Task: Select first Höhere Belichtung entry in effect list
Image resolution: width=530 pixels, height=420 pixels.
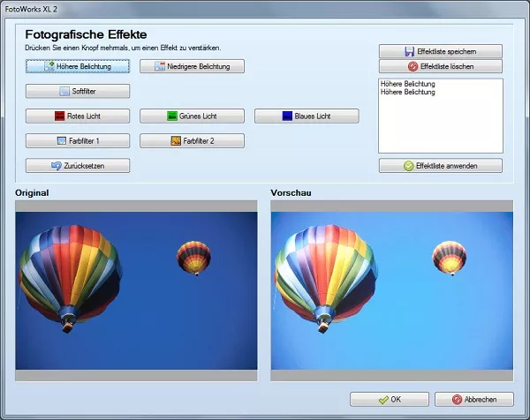Action: click(x=407, y=84)
